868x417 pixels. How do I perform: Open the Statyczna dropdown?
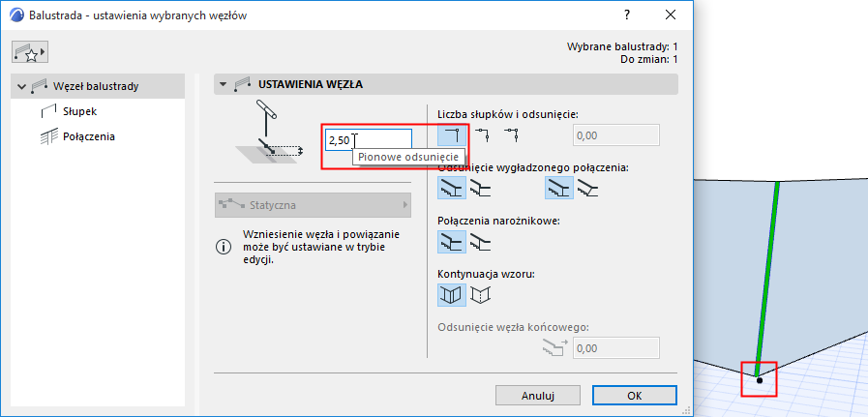coord(313,205)
